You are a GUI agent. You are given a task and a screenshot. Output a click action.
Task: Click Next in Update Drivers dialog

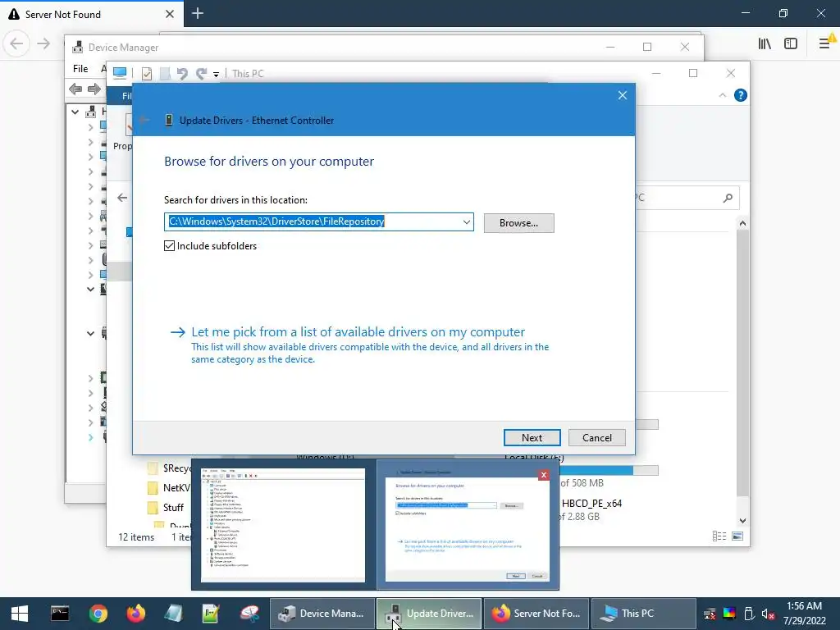pyautogui.click(x=532, y=438)
